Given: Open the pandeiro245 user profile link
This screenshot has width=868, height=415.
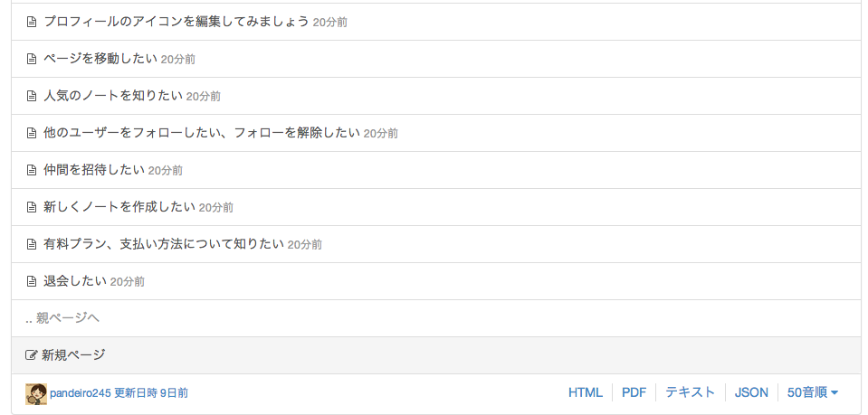Looking at the screenshot, I should (x=80, y=393).
